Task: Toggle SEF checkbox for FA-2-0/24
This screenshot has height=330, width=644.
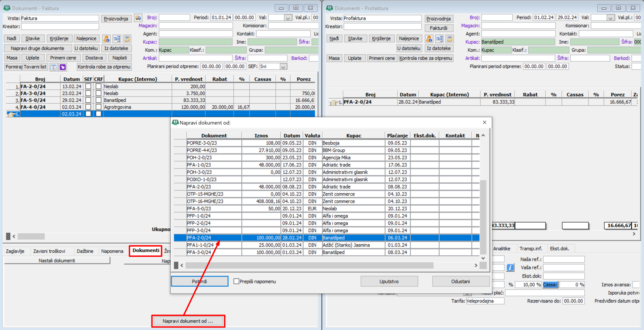Action: [88, 86]
